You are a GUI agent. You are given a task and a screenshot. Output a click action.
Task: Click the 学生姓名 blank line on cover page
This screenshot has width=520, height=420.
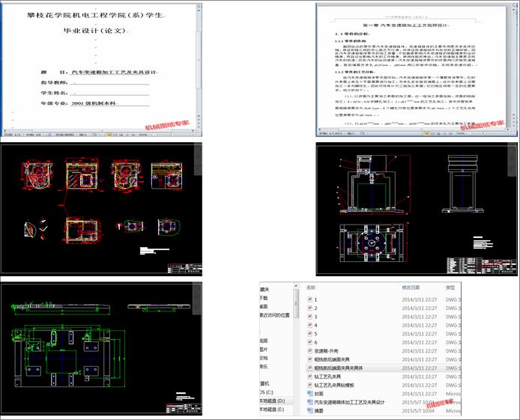click(109, 93)
